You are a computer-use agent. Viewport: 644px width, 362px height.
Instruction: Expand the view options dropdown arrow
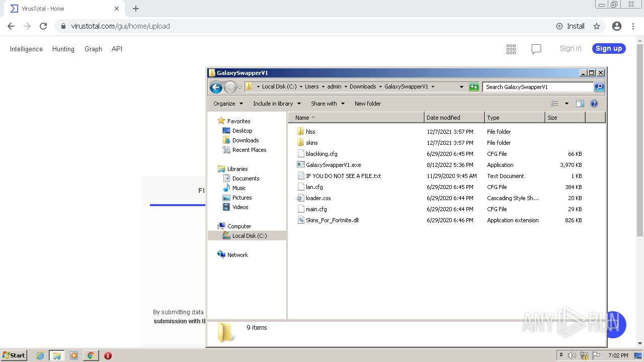click(x=567, y=104)
